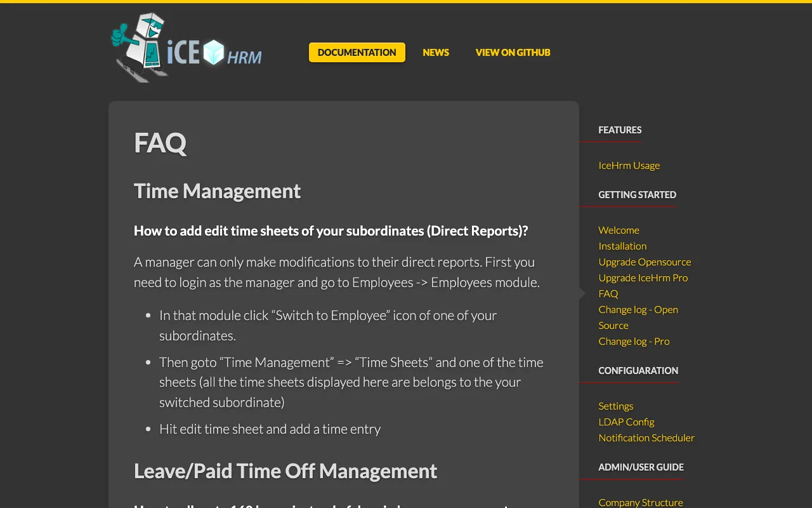Navigate to the Welcome page
Screen dimensions: 812x508
tap(619, 231)
